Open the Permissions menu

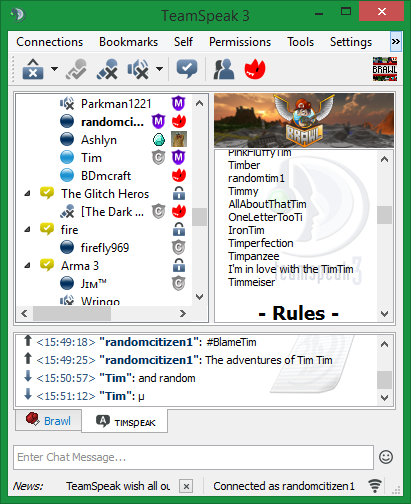click(x=240, y=42)
